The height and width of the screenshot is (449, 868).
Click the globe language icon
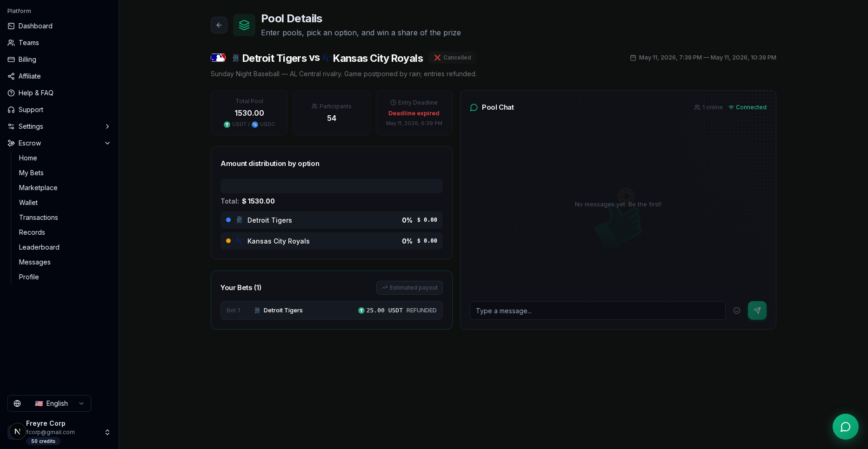click(x=17, y=403)
